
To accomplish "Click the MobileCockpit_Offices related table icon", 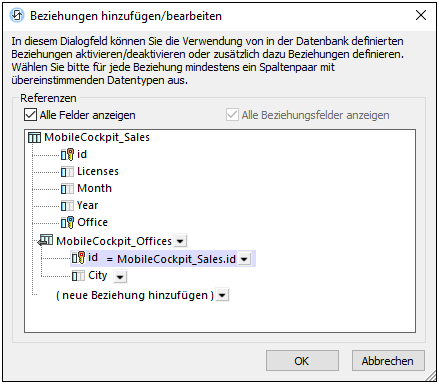I will click(x=45, y=240).
